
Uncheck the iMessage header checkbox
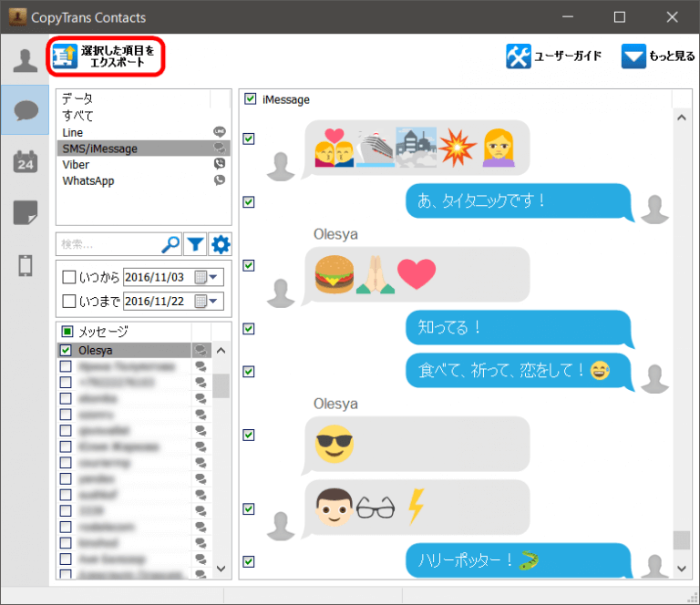coord(251,98)
